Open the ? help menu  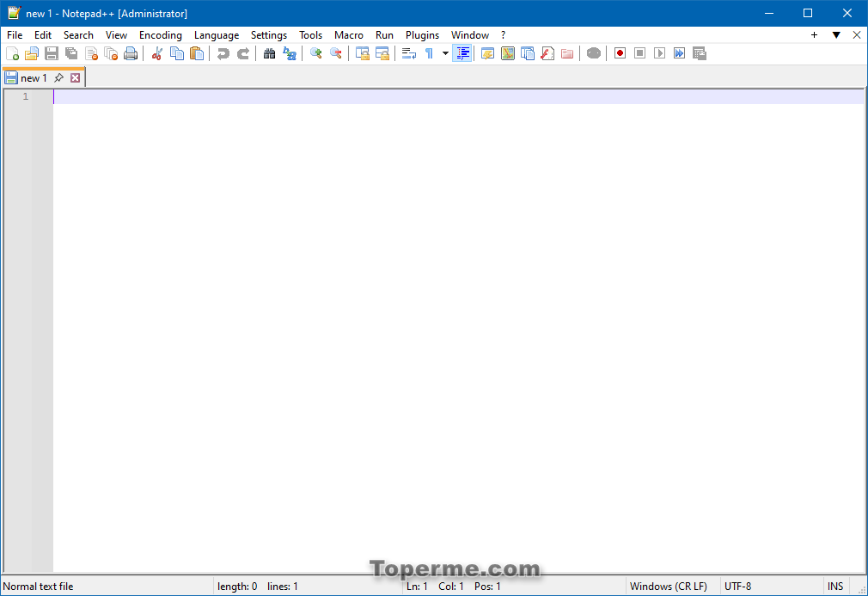point(504,35)
